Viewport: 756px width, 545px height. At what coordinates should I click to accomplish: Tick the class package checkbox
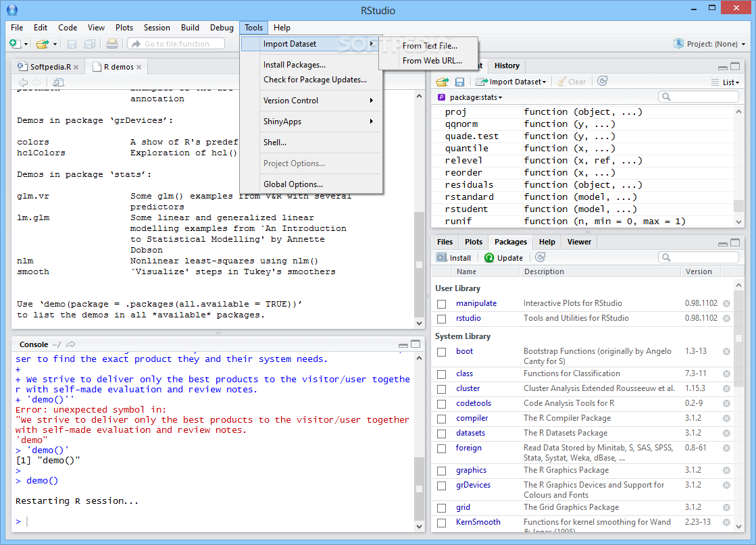pos(442,374)
